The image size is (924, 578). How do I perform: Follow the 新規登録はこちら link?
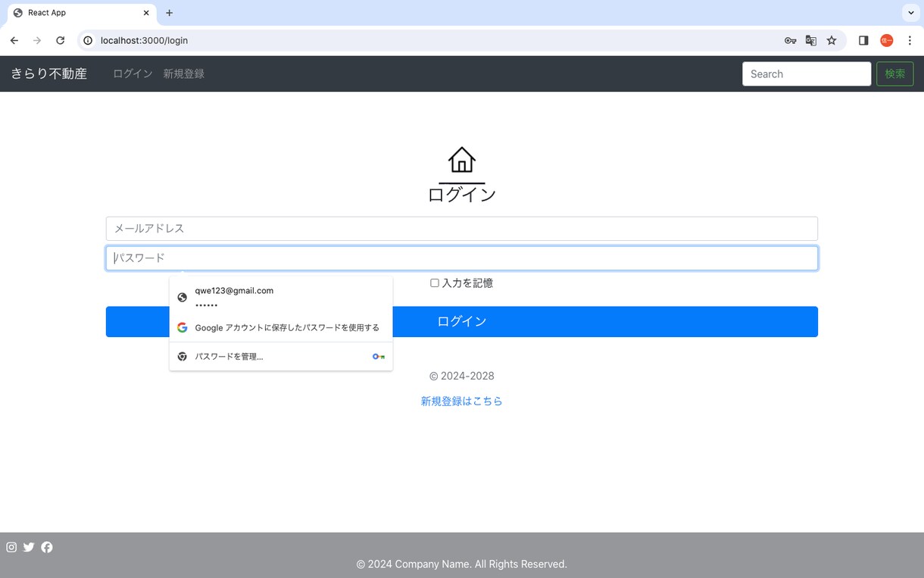[462, 401]
